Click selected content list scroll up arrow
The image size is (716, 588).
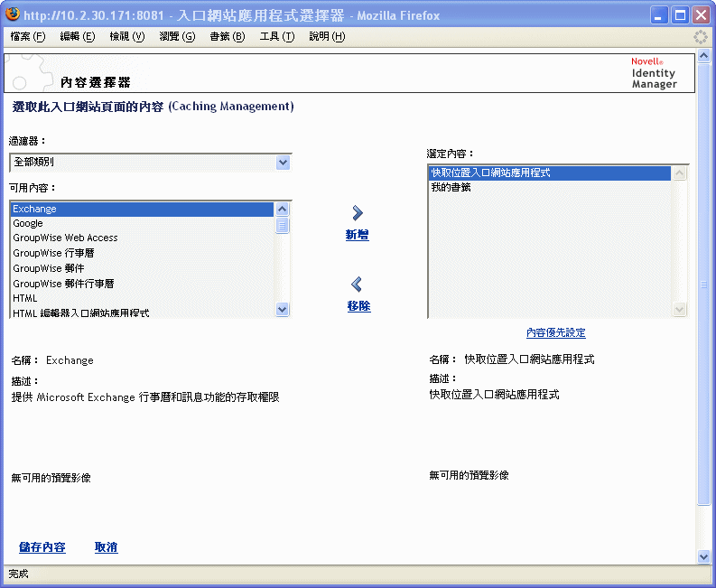[x=680, y=173]
